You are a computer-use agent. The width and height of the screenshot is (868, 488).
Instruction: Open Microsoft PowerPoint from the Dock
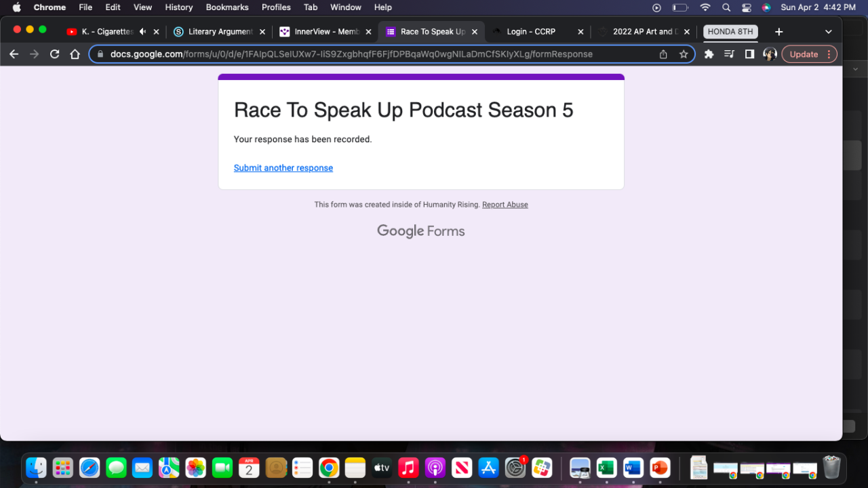tap(659, 468)
